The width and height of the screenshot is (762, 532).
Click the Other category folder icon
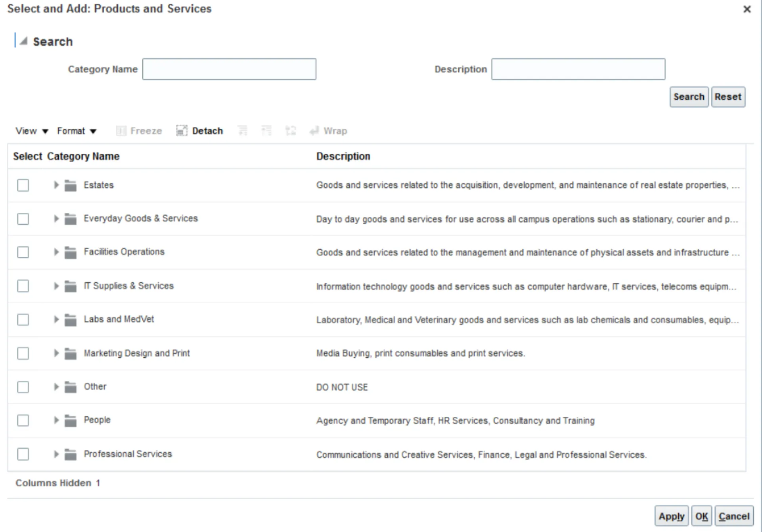(x=71, y=387)
